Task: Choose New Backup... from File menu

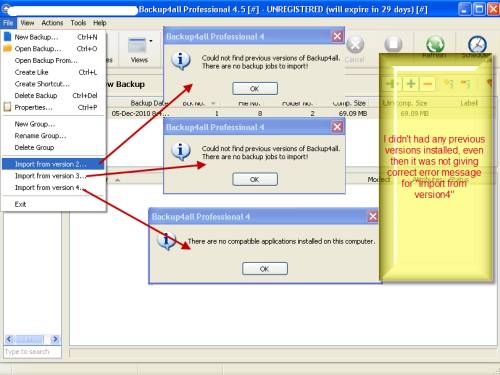Action: pyautogui.click(x=54, y=37)
